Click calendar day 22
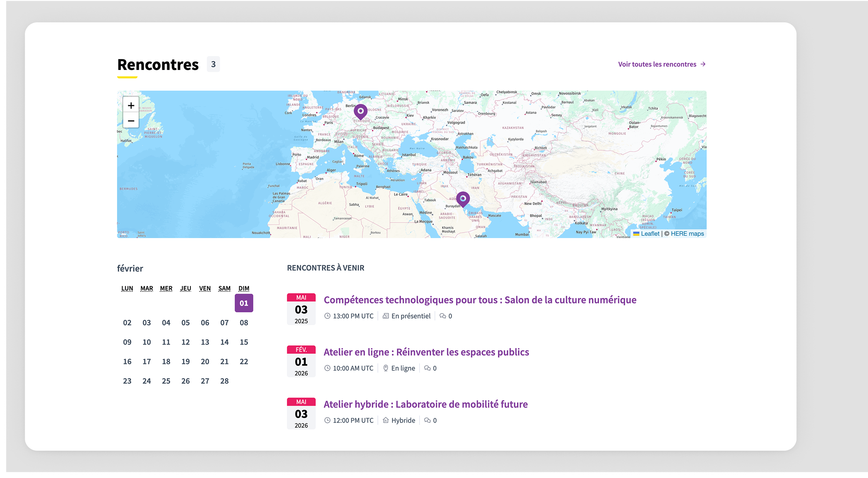Image resolution: width=868 pixels, height=478 pixels. tap(244, 361)
